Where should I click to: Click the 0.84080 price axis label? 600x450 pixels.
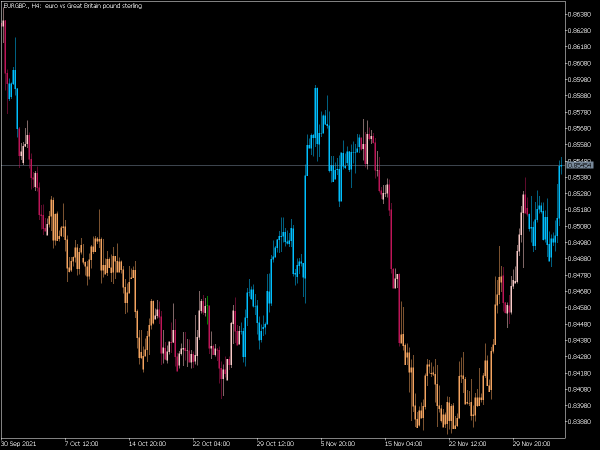point(579,389)
